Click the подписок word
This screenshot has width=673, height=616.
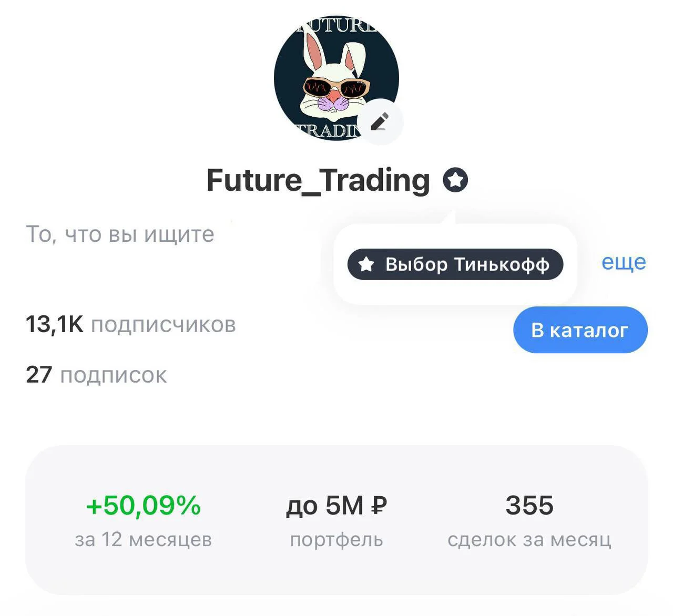point(114,376)
